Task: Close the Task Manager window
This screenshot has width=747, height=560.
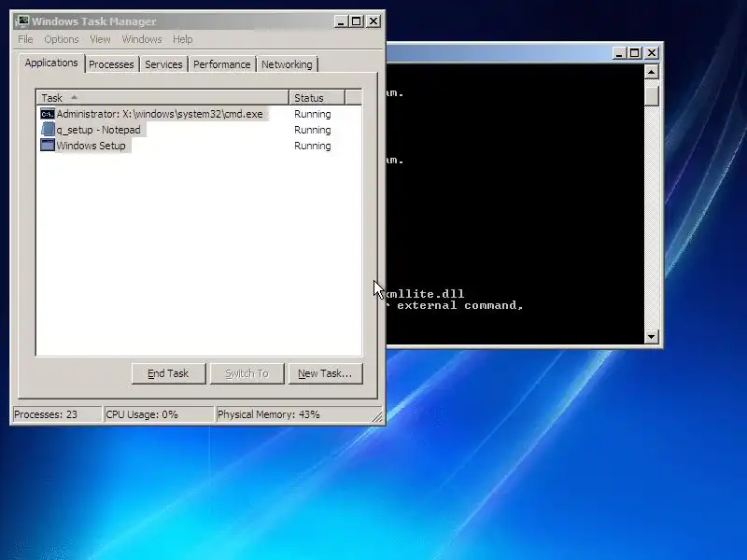Action: click(x=373, y=21)
